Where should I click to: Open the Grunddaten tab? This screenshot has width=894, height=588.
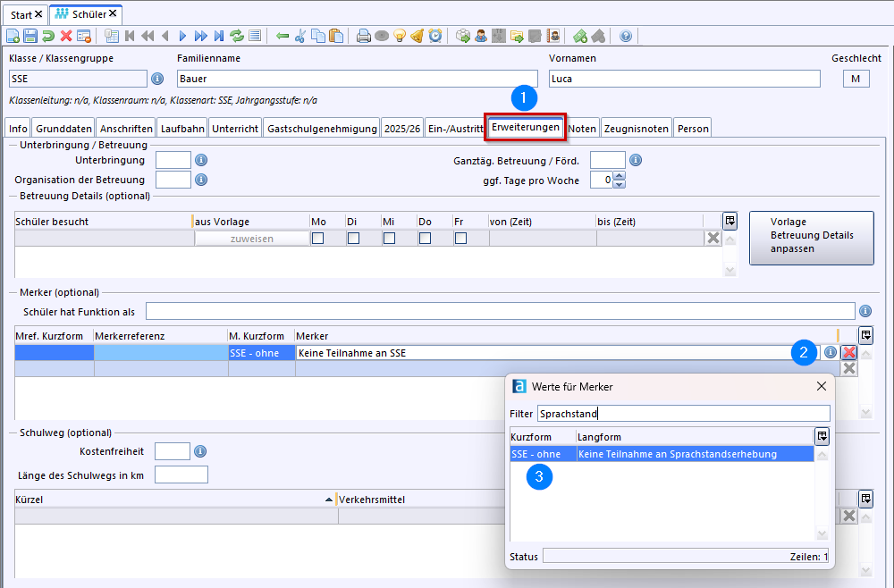coord(63,129)
